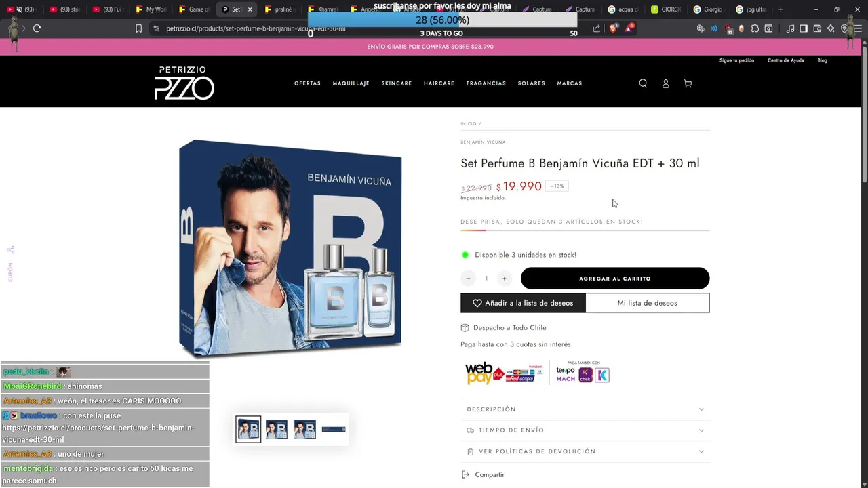The image size is (868, 488).
Task: Click the page search extension icon
Action: pos(768,28)
